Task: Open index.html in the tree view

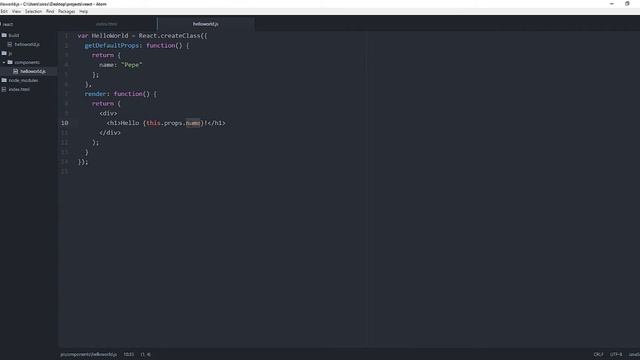Action: (19, 89)
